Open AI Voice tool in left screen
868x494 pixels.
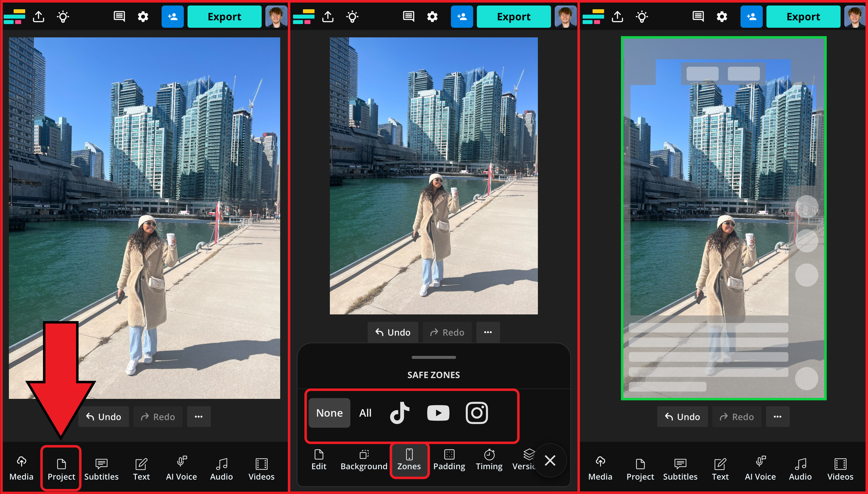[181, 469]
